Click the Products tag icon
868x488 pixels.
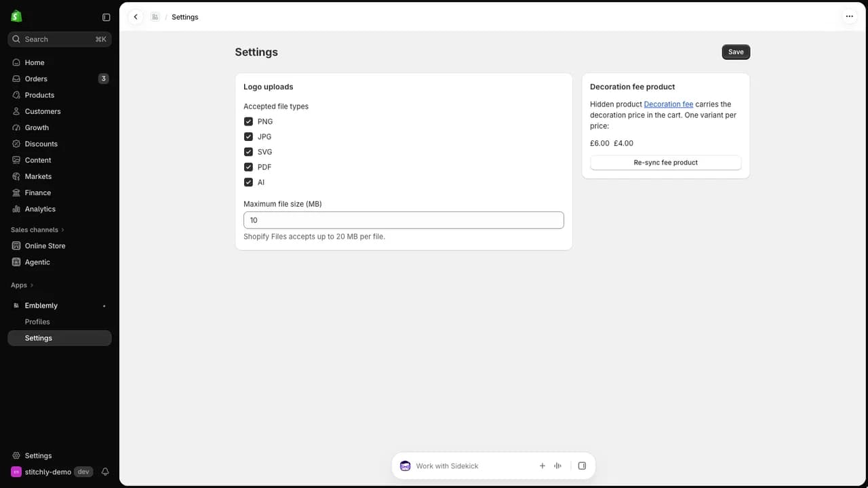pos(16,95)
